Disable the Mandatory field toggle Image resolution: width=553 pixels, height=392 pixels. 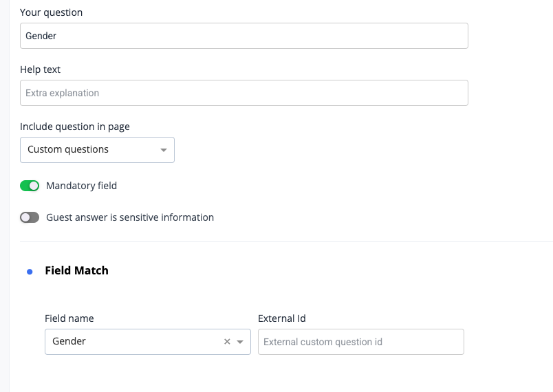click(x=30, y=186)
